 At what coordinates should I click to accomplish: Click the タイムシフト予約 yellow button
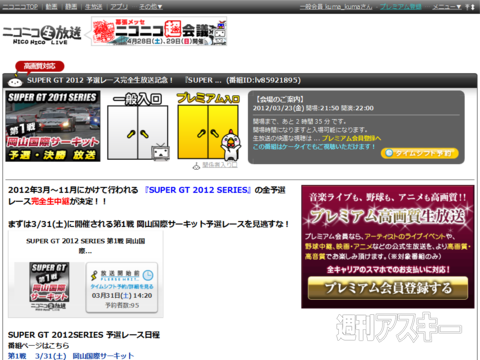tap(420, 153)
